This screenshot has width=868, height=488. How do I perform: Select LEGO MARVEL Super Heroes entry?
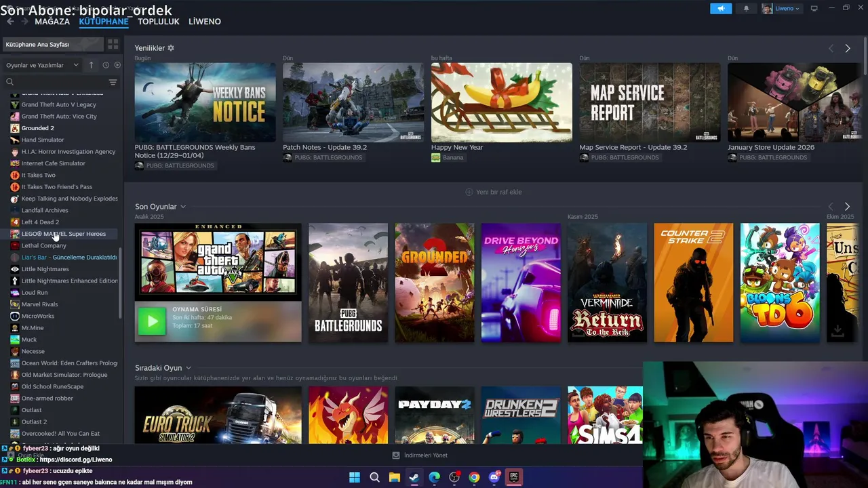point(64,234)
